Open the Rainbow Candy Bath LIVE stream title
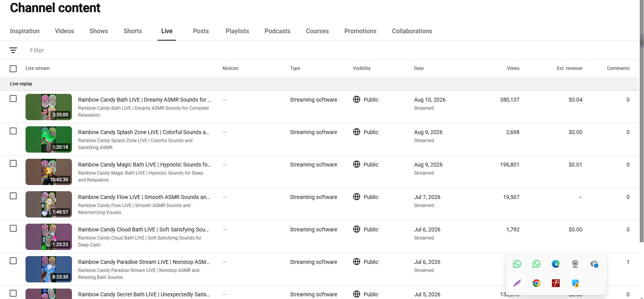The width and height of the screenshot is (644, 299). point(145,100)
